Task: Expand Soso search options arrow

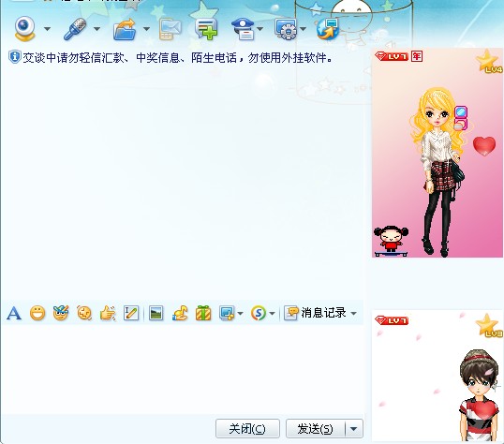Action: click(x=272, y=313)
